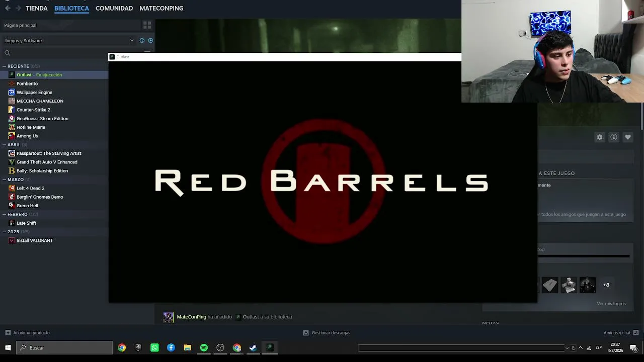Open File Explorer from taskbar
Screen dimensions: 644x362
coord(187,347)
